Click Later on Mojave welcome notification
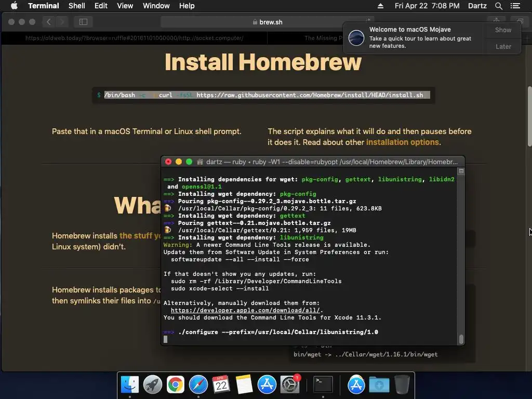Image resolution: width=532 pixels, height=399 pixels. 503,46
